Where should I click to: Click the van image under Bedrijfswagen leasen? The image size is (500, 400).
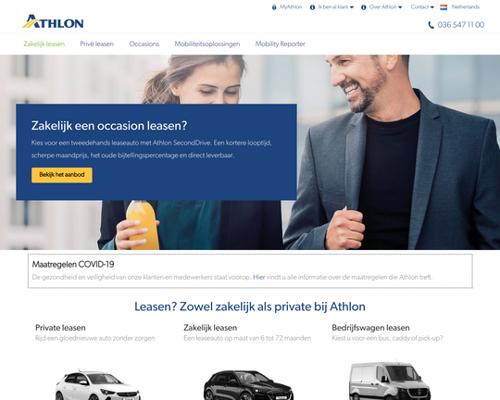click(x=389, y=381)
